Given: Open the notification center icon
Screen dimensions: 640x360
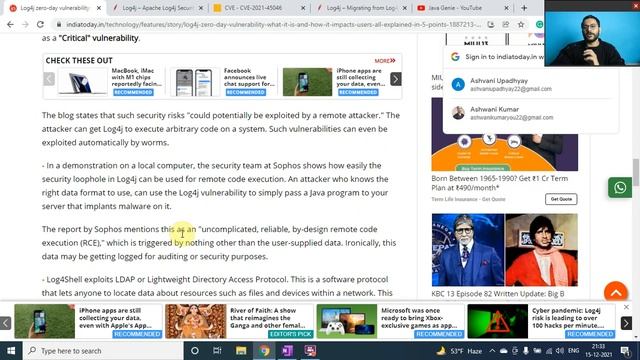Looking at the screenshot, I should pyautogui.click(x=624, y=351).
